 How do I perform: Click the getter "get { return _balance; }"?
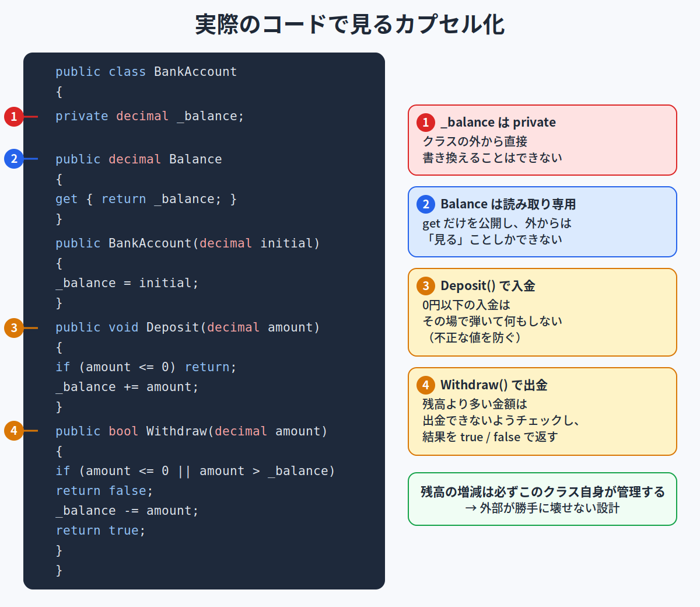[x=146, y=199]
